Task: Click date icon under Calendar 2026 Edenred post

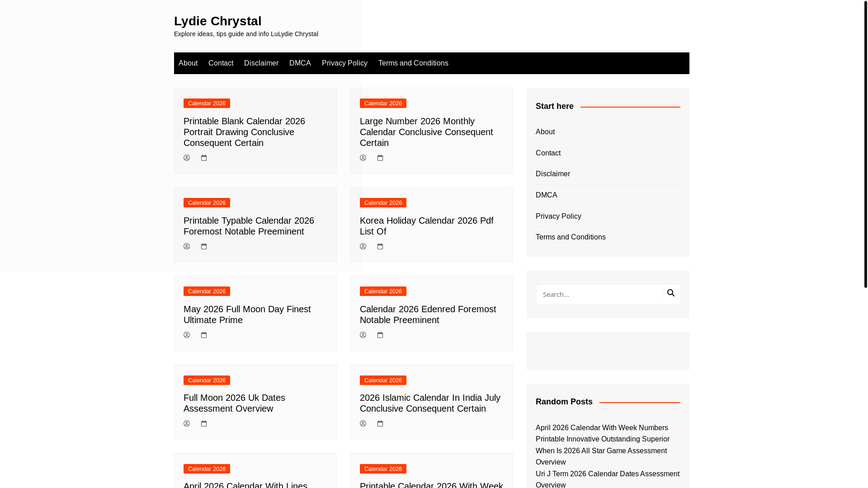Action: pos(380,335)
